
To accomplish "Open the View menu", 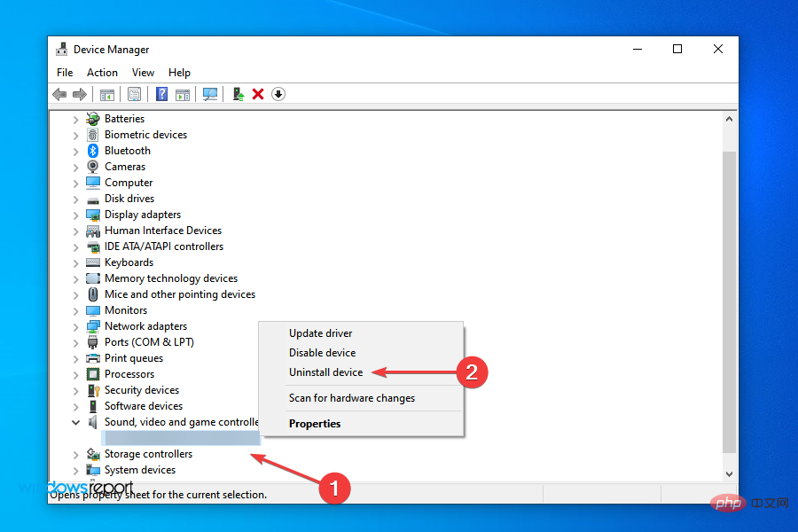I will tap(143, 72).
